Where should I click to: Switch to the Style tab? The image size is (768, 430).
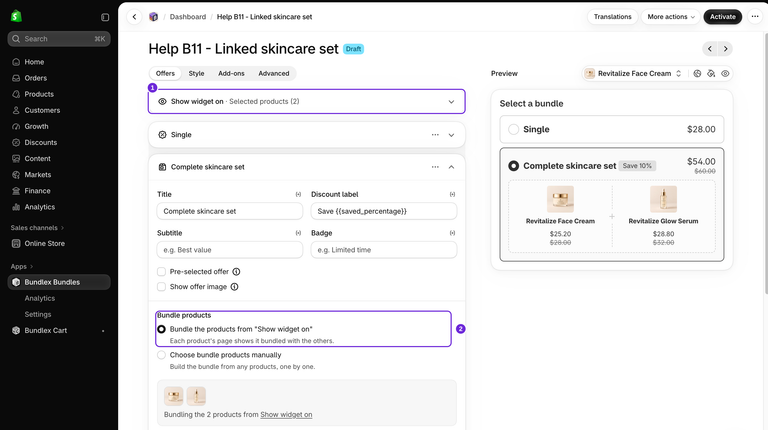pos(196,73)
